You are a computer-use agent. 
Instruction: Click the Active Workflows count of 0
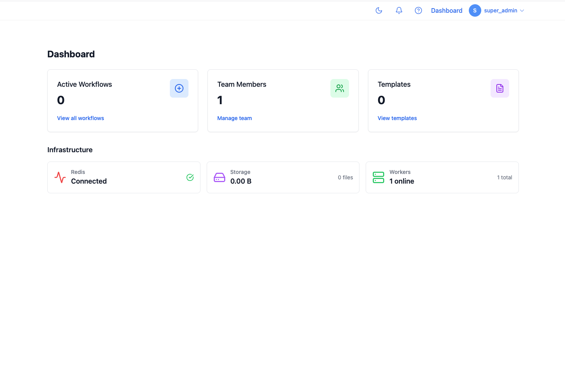[60, 100]
